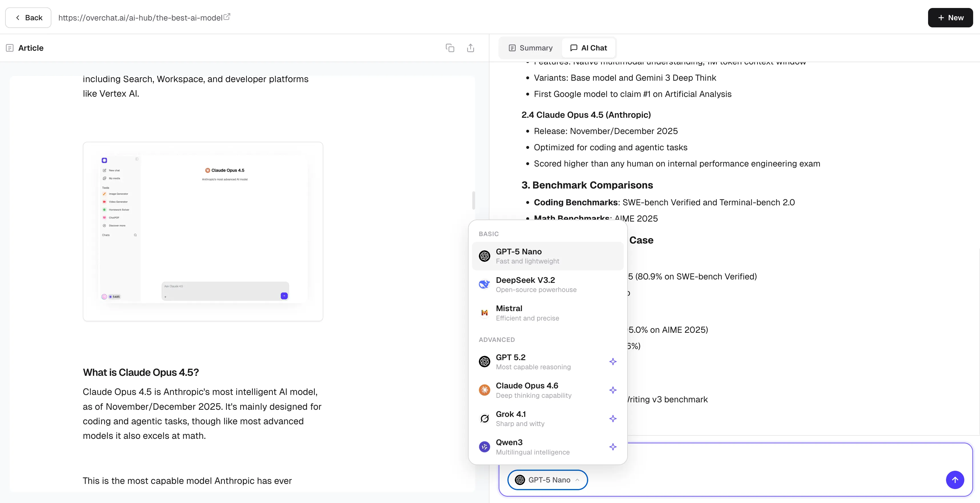Switch to the Summary tab

(x=530, y=48)
